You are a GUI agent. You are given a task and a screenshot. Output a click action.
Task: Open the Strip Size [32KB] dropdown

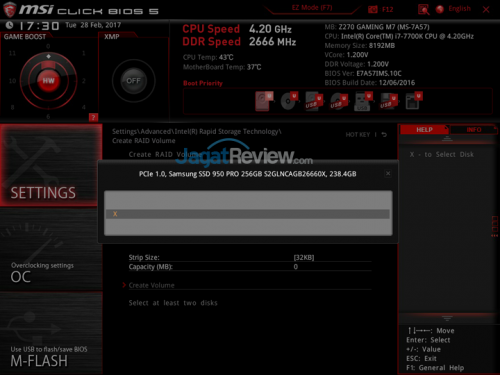[304, 257]
